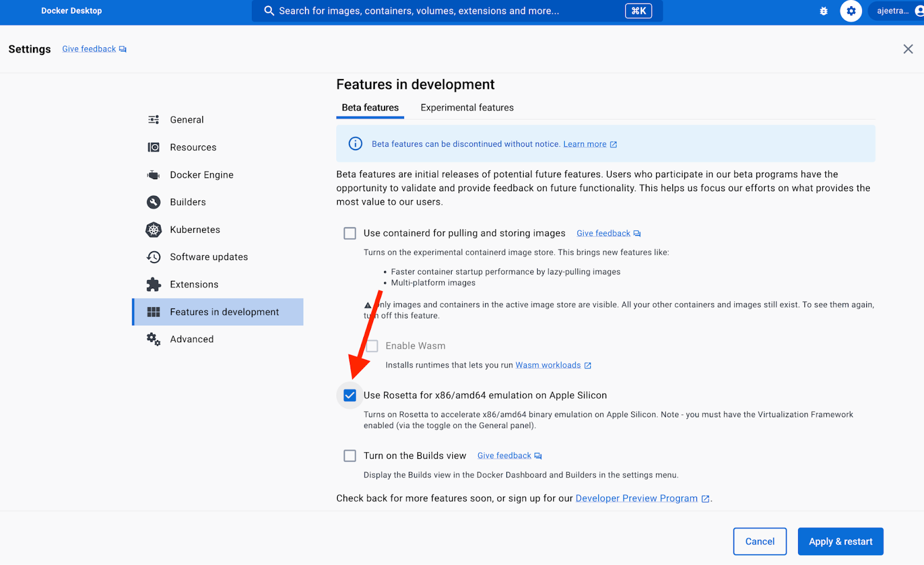The width and height of the screenshot is (924, 565).
Task: Click the search field for images and containers
Action: [457, 11]
